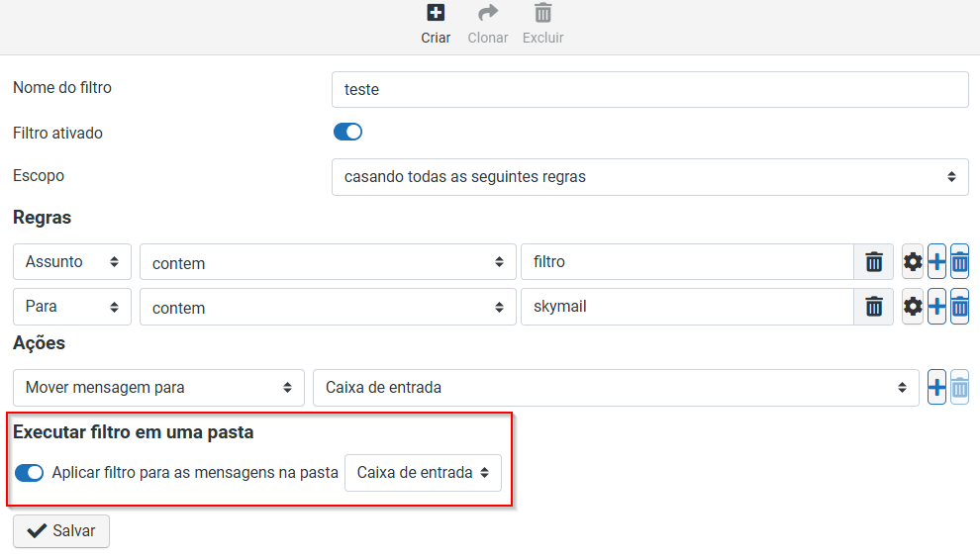
Task: Choose the destination folder in the Ações dropdown
Action: [616, 388]
